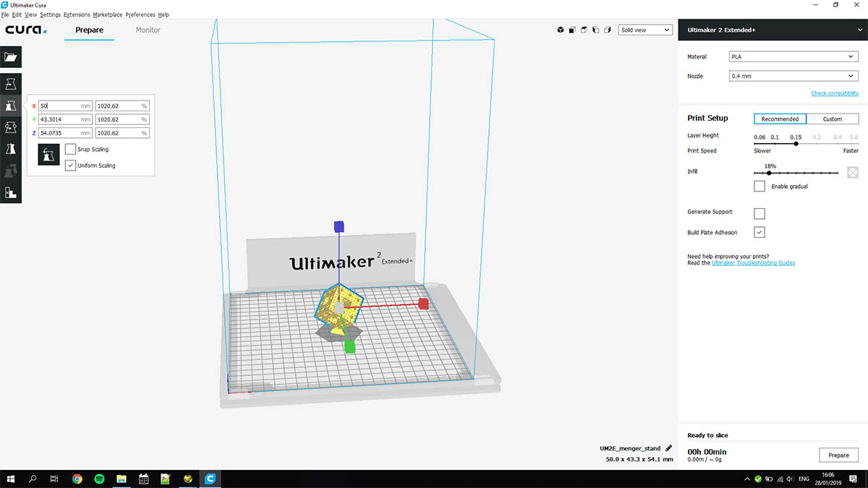Open file with the folder icon
The width and height of the screenshot is (868, 488).
[11, 57]
